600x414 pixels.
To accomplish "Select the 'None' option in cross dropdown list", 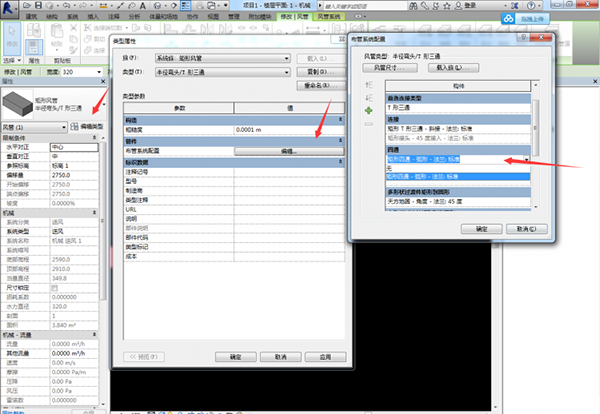I will (458, 168).
